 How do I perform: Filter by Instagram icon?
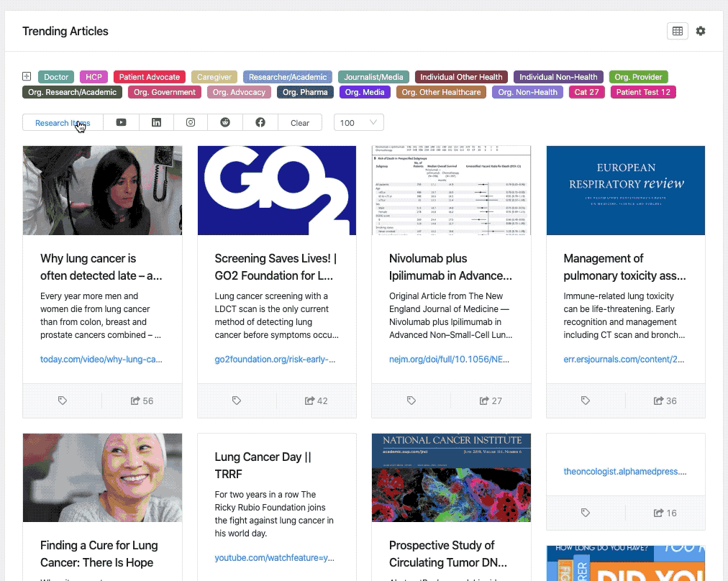click(x=191, y=122)
